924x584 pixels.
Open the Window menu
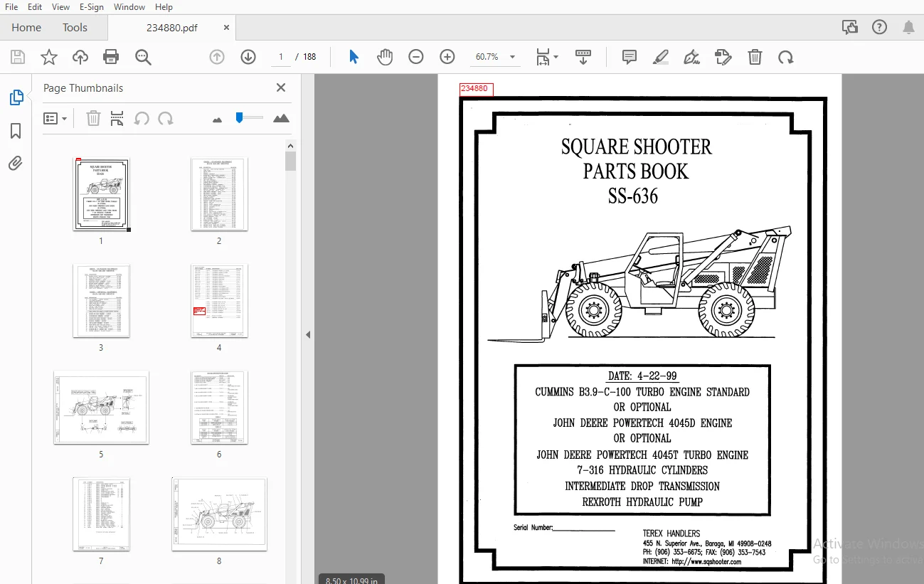point(129,6)
